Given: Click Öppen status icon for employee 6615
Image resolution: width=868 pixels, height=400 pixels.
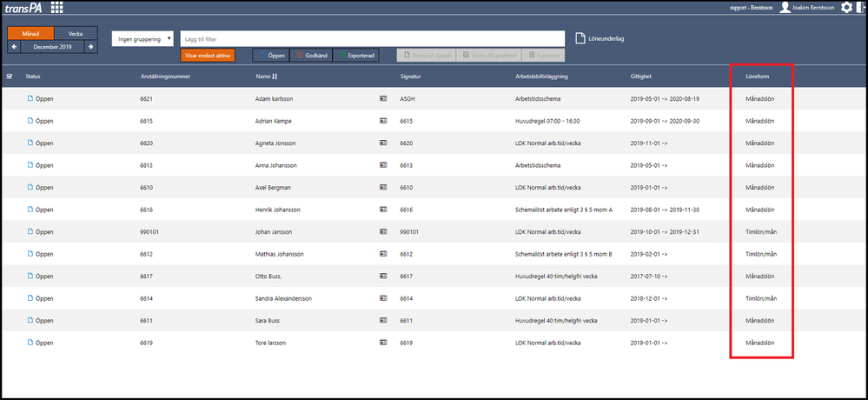Looking at the screenshot, I should point(30,120).
